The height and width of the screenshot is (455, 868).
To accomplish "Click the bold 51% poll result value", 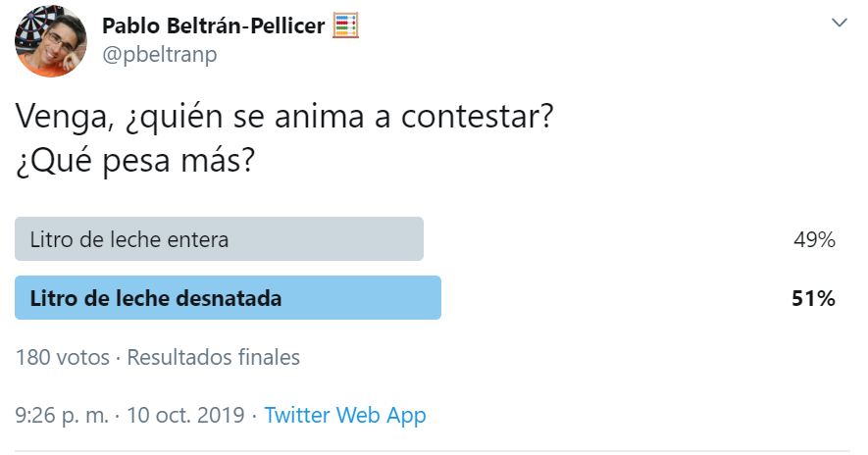I will [813, 298].
